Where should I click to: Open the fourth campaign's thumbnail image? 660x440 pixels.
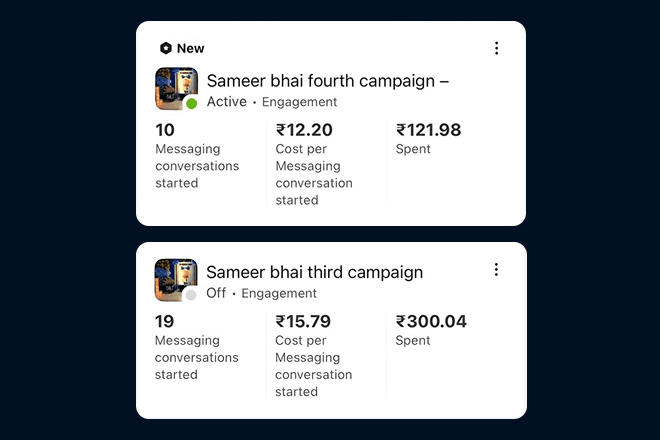click(176, 88)
